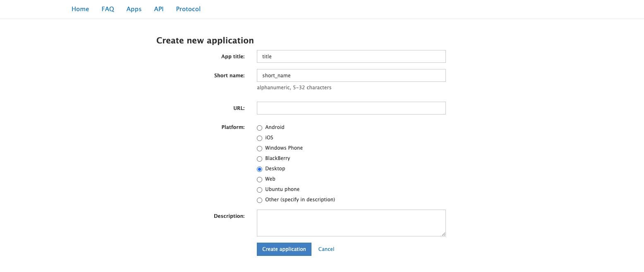Open the Protocol page link
The image size is (644, 272).
coord(188,9)
